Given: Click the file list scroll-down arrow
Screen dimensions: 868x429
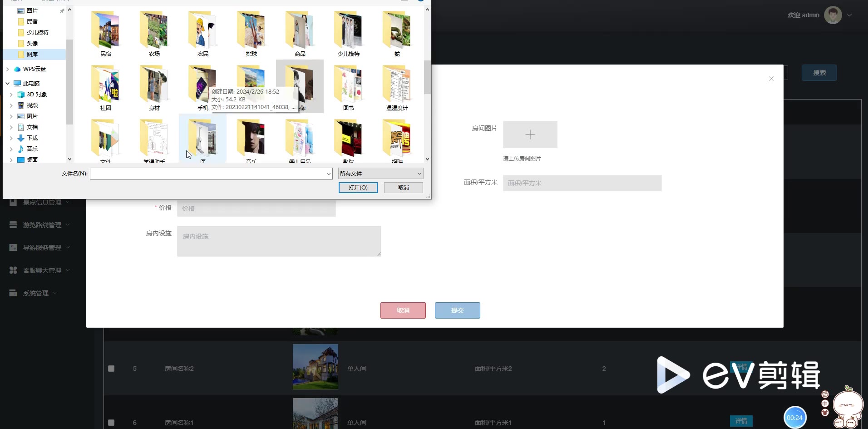Looking at the screenshot, I should [x=427, y=159].
